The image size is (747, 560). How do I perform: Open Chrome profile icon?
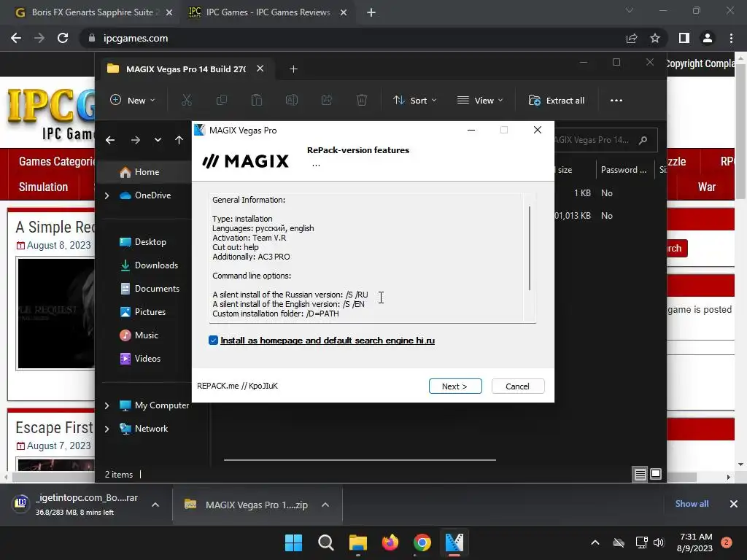click(x=708, y=38)
